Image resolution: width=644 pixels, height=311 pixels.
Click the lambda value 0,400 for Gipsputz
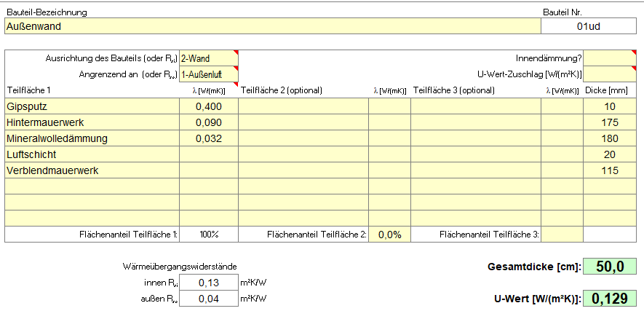point(208,106)
